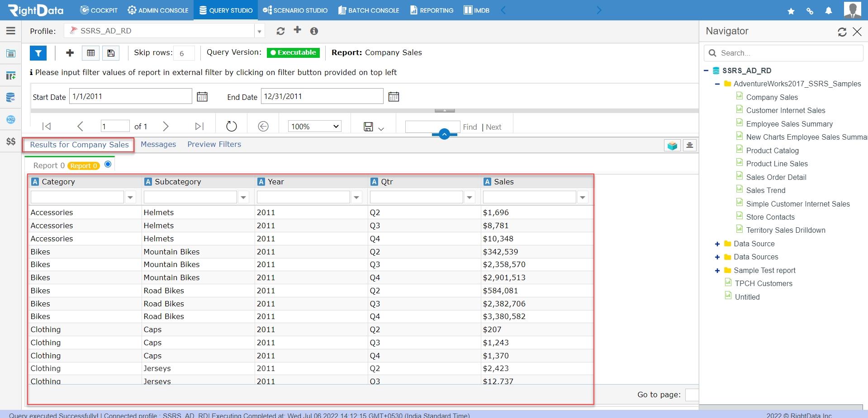Open TPCH Customers report

pyautogui.click(x=764, y=284)
